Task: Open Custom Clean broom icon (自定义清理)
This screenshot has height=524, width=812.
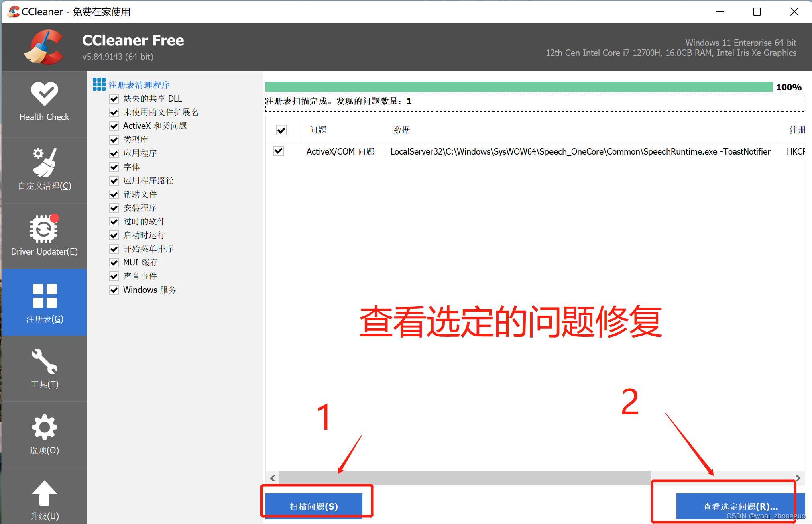Action: coord(44,162)
